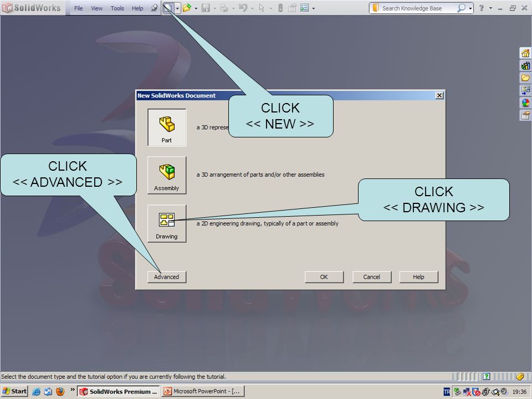Click yellow tag icon in status bar
Screen dimensions: 532x399
click(x=520, y=376)
